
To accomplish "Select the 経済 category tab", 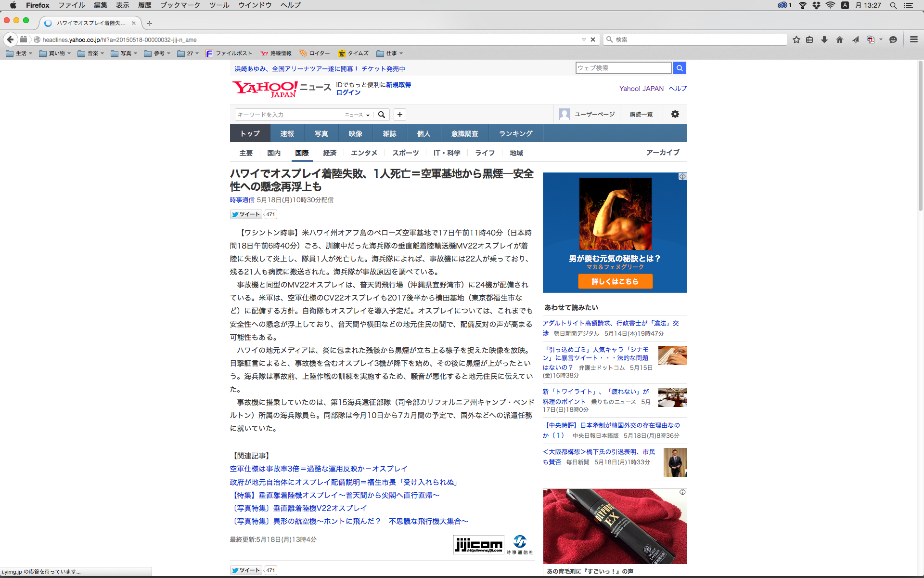I will tap(330, 153).
